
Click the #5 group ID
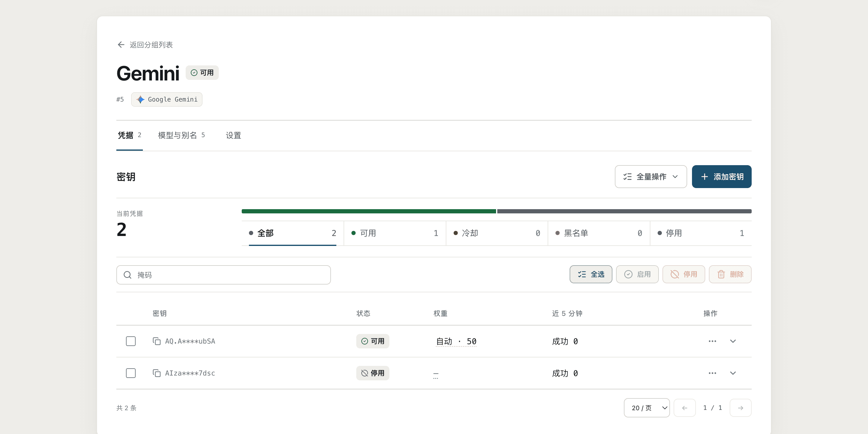click(120, 99)
